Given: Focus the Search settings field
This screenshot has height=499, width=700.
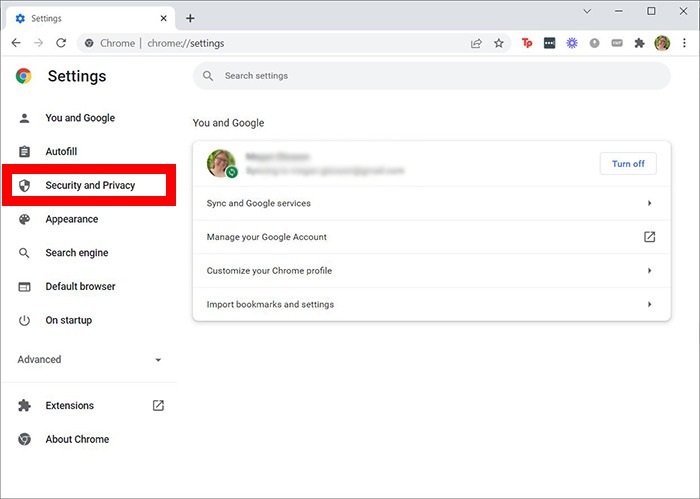Looking at the screenshot, I should [x=432, y=76].
